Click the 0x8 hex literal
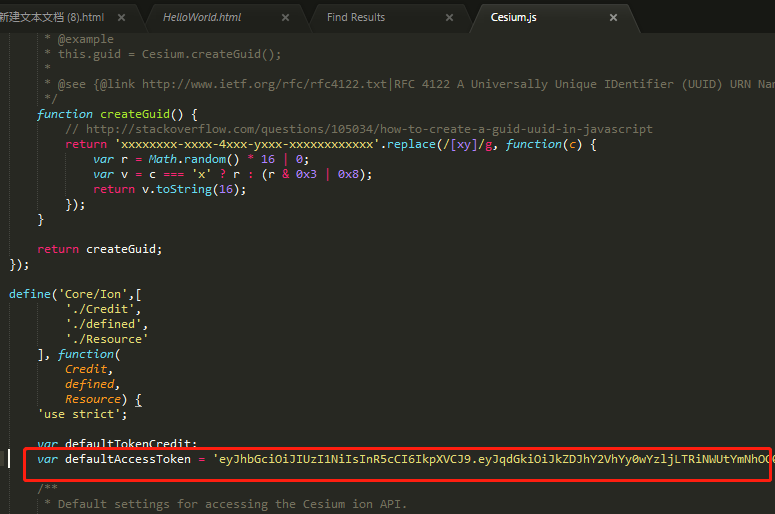The width and height of the screenshot is (775, 514). [x=348, y=174]
